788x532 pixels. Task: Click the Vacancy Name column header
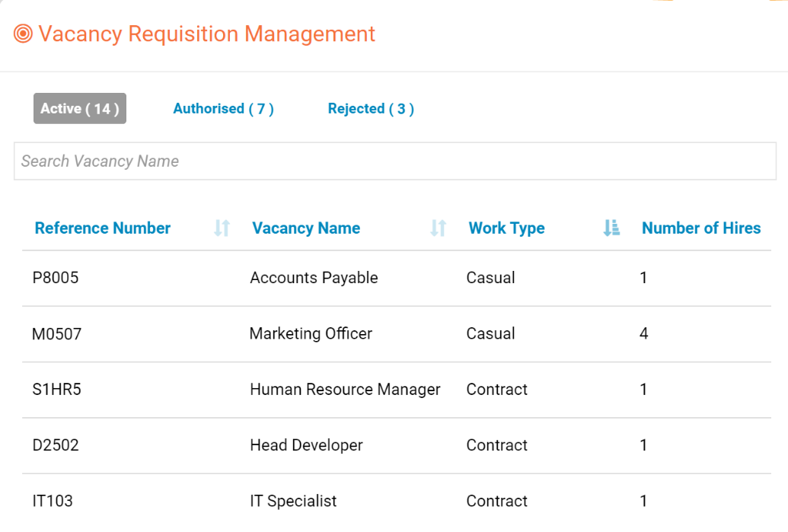pos(306,228)
